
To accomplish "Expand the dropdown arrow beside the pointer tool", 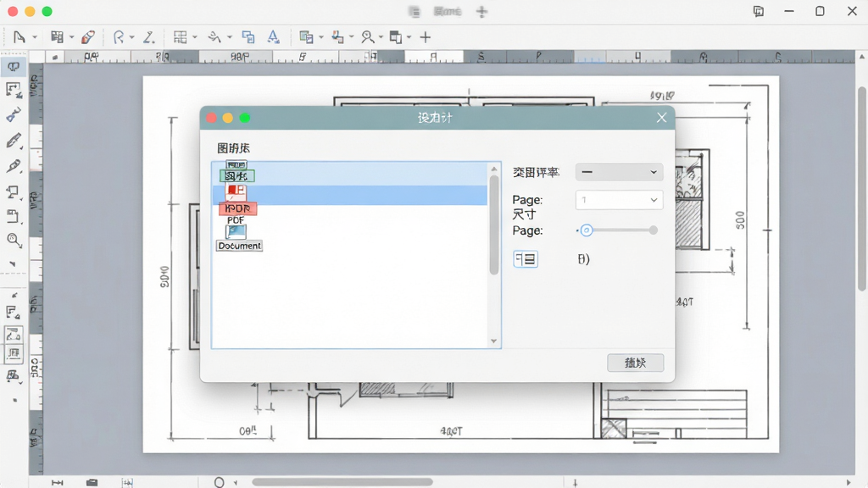I will tap(34, 37).
